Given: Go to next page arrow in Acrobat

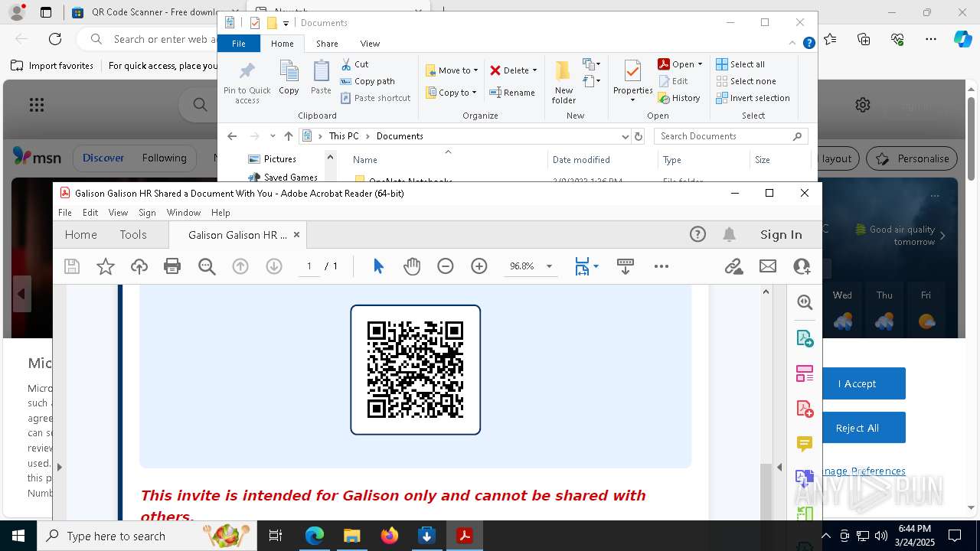Looking at the screenshot, I should [x=274, y=266].
